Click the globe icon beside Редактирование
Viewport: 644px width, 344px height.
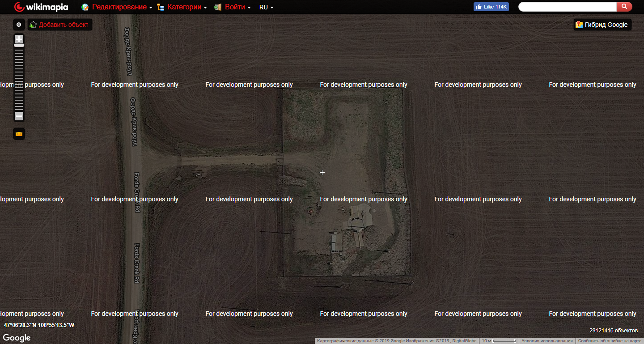85,7
